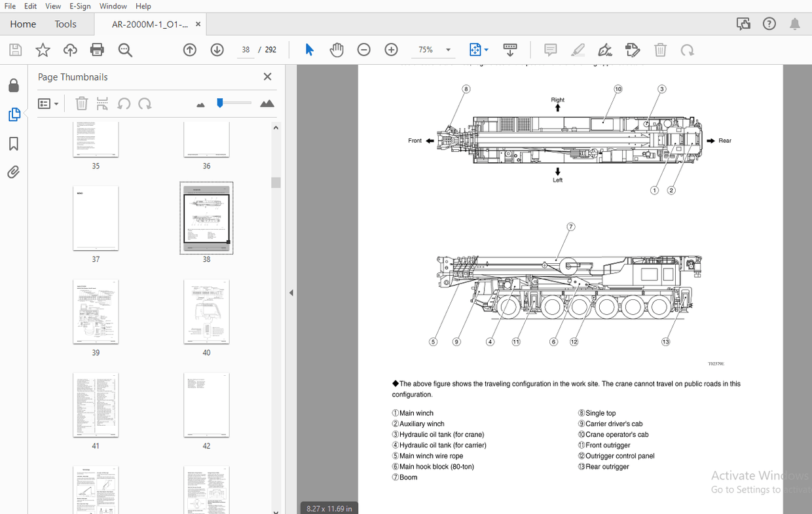812x514 pixels.
Task: Add this file to favorites star
Action: coord(43,50)
